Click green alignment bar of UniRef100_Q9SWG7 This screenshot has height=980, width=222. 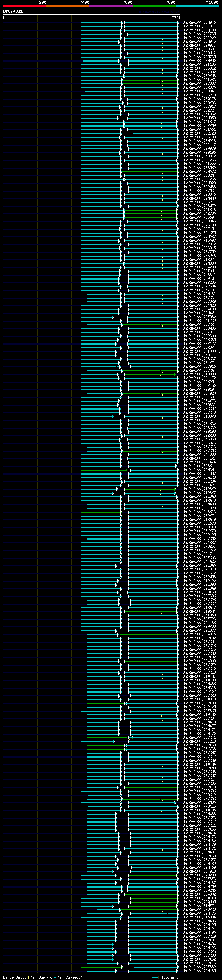(150, 84)
